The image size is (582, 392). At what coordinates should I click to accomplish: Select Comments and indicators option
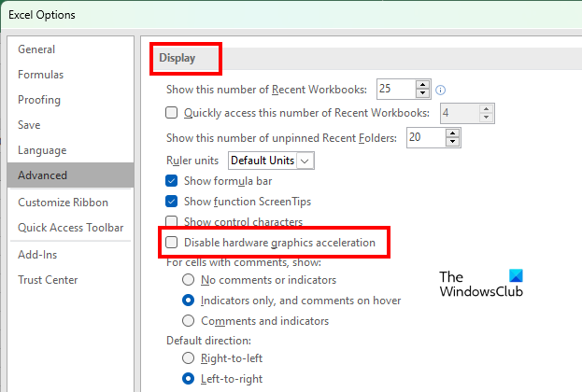click(188, 320)
